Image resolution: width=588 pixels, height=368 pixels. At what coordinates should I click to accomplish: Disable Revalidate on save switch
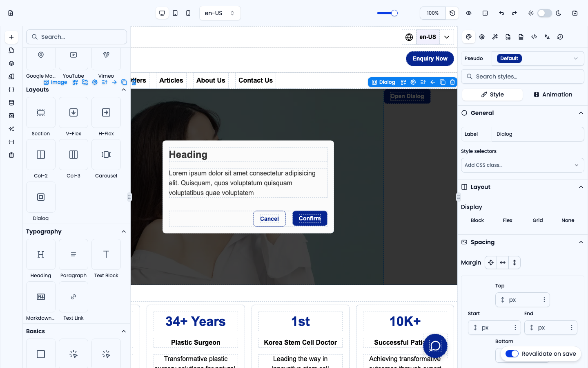pos(512,354)
